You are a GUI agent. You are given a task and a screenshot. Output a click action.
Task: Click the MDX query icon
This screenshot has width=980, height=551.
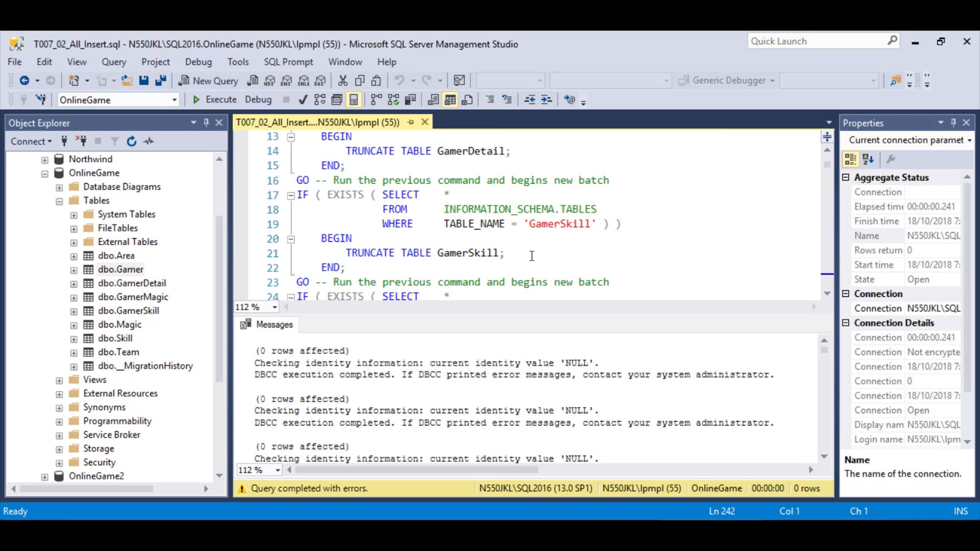click(x=269, y=81)
